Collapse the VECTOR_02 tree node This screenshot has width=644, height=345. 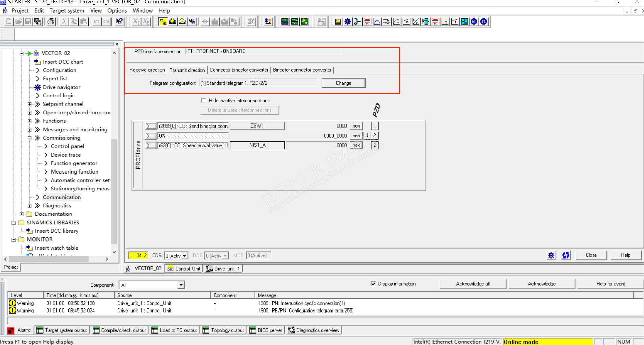[22, 53]
